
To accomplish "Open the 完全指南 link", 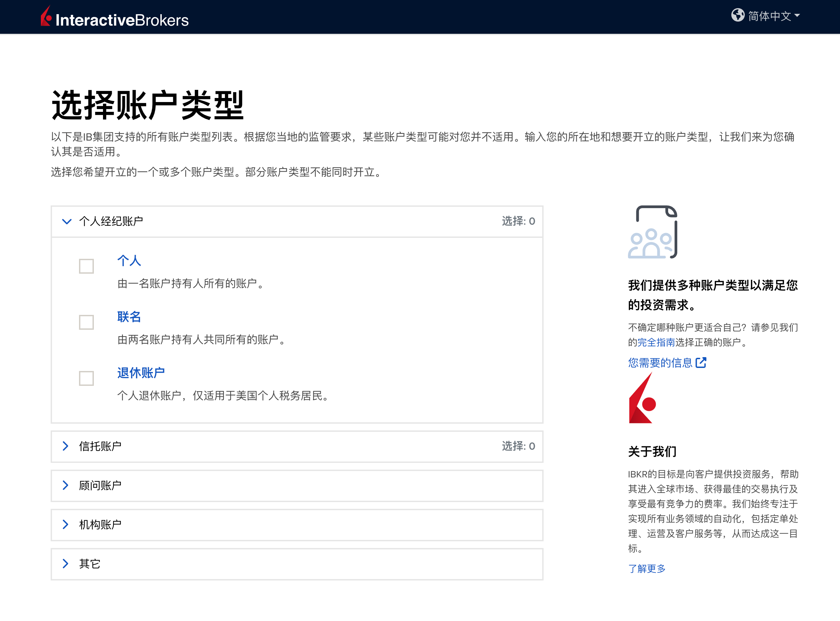I will 656,343.
